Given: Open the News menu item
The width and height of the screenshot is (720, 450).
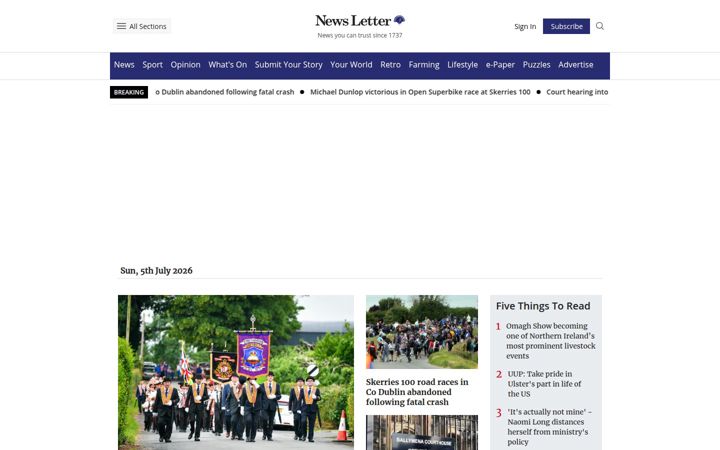Looking at the screenshot, I should coord(124,65).
